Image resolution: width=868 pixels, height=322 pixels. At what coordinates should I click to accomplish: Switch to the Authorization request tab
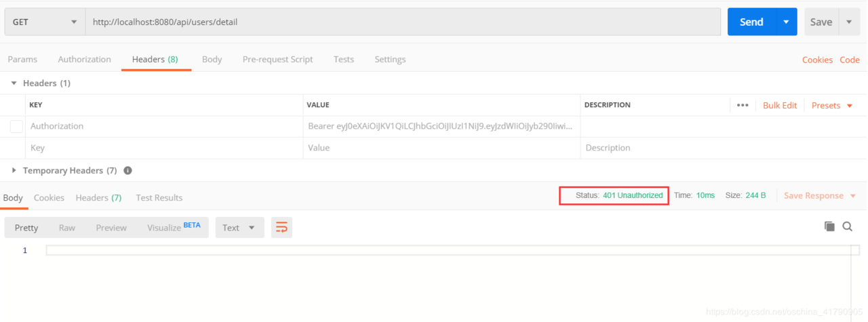point(85,59)
